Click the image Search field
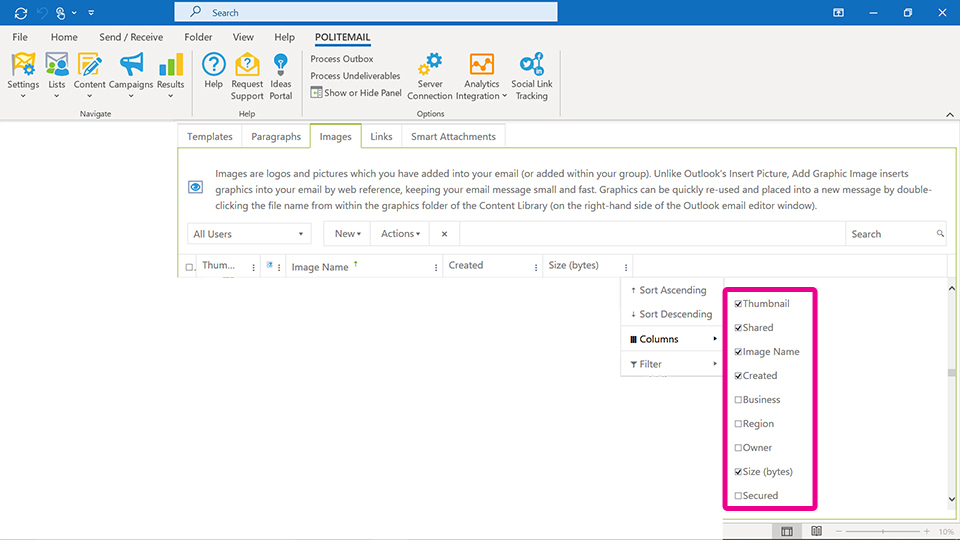Viewport: 960px width, 540px height. (890, 234)
